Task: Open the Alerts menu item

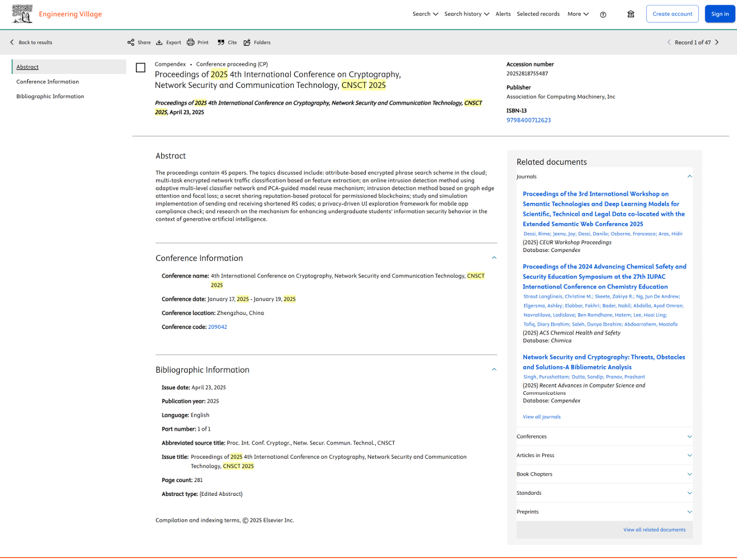Action: click(x=503, y=14)
